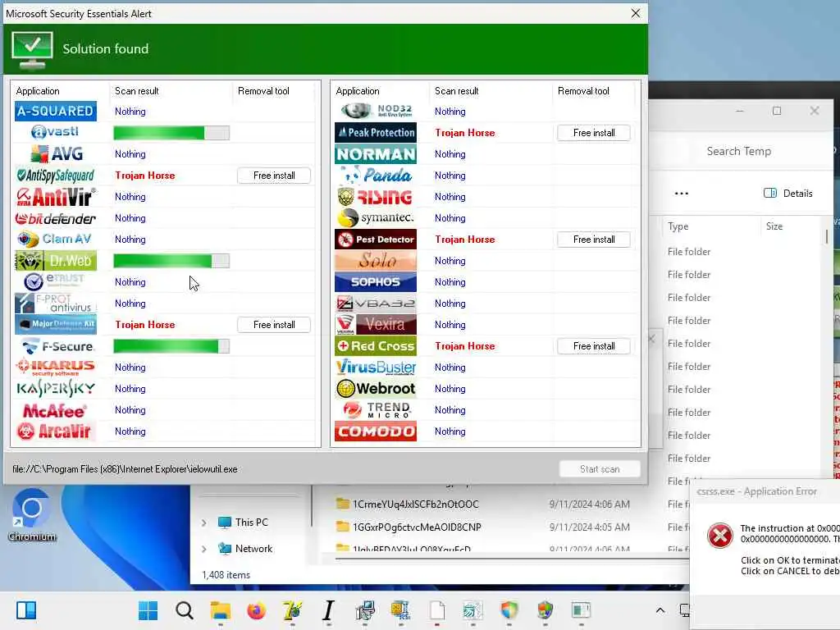840x630 pixels.
Task: Expand Network in Explorer navigation
Action: (x=203, y=549)
